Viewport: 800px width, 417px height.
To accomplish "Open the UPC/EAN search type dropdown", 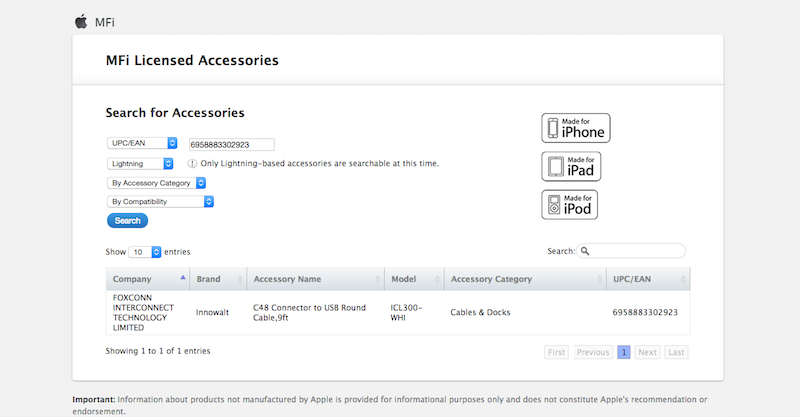I will [142, 143].
